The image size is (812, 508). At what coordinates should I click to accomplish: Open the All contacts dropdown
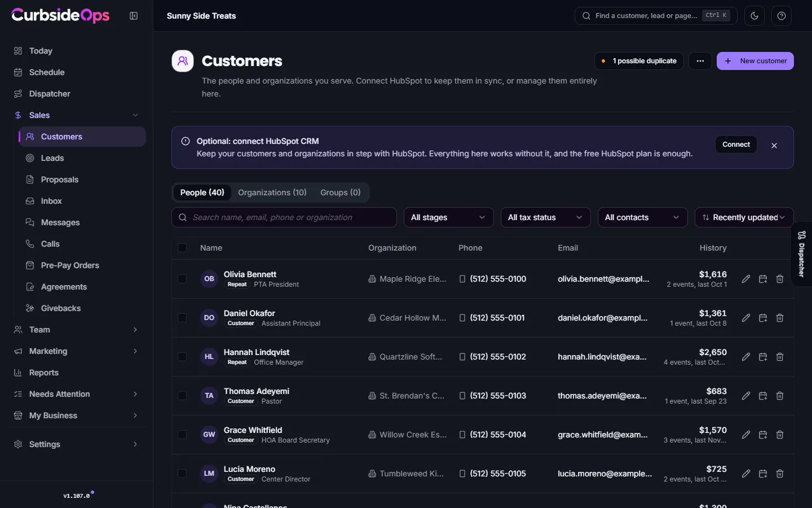[x=643, y=217]
